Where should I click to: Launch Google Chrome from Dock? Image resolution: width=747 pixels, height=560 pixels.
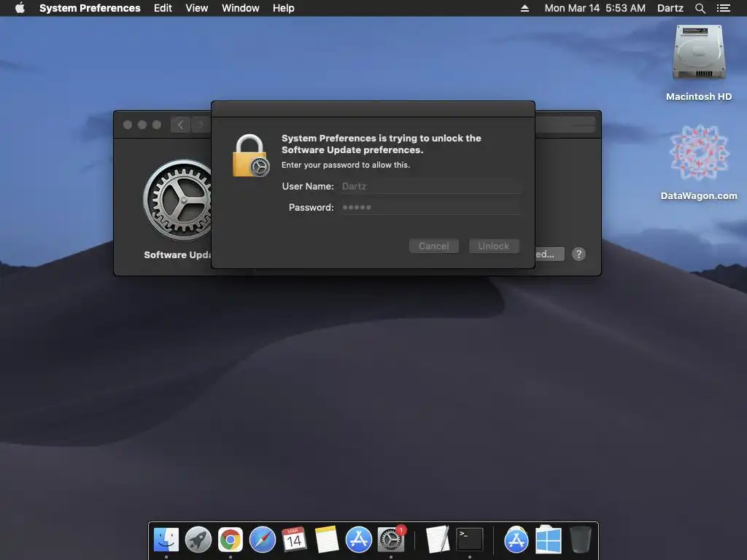[230, 540]
